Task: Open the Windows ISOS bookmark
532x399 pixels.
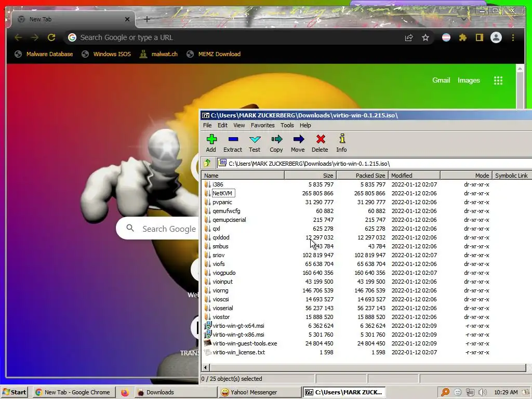Action: coord(107,54)
